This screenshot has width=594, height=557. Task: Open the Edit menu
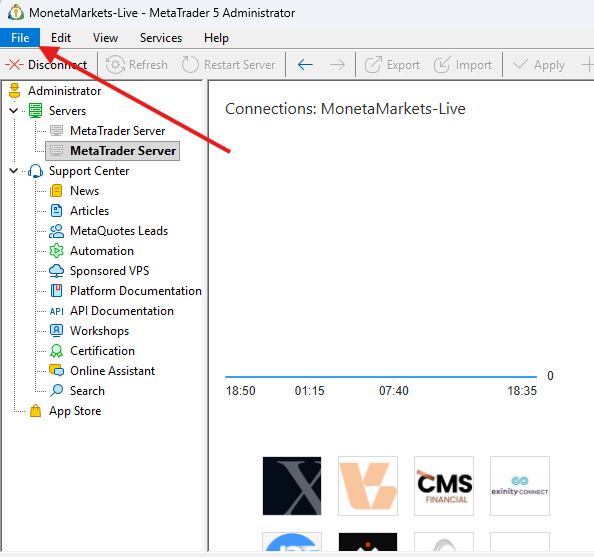[x=61, y=38]
